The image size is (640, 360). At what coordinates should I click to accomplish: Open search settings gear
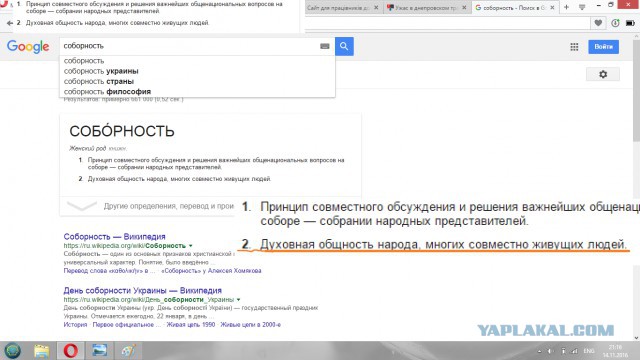coord(603,74)
